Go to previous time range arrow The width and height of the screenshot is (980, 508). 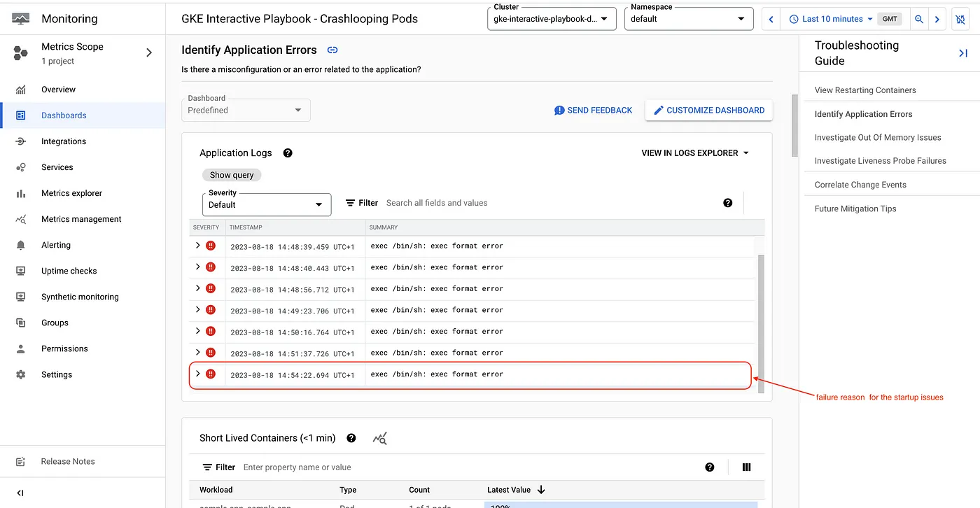click(771, 19)
